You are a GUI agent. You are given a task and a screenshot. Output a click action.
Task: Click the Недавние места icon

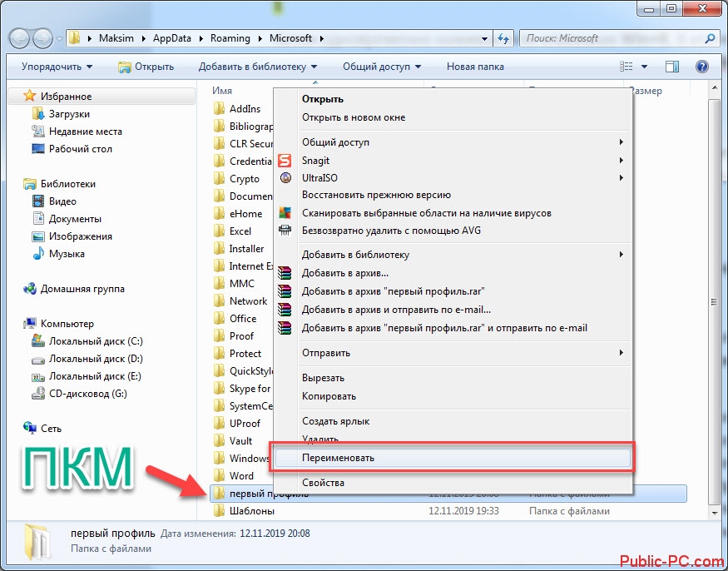pos(37,132)
